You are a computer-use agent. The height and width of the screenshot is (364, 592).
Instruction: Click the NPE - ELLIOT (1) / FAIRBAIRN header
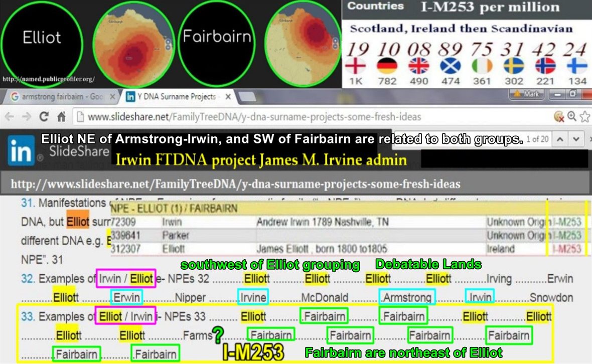[x=175, y=208]
